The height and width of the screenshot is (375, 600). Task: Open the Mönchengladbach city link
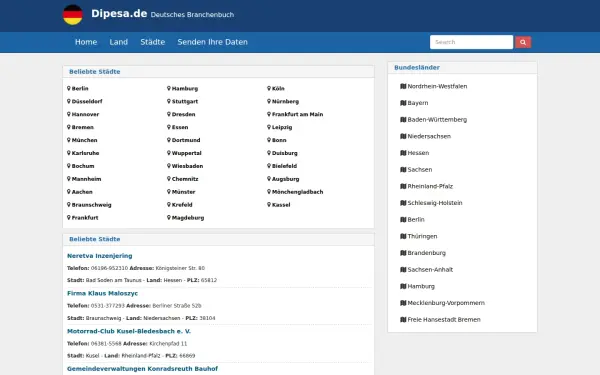point(298,192)
